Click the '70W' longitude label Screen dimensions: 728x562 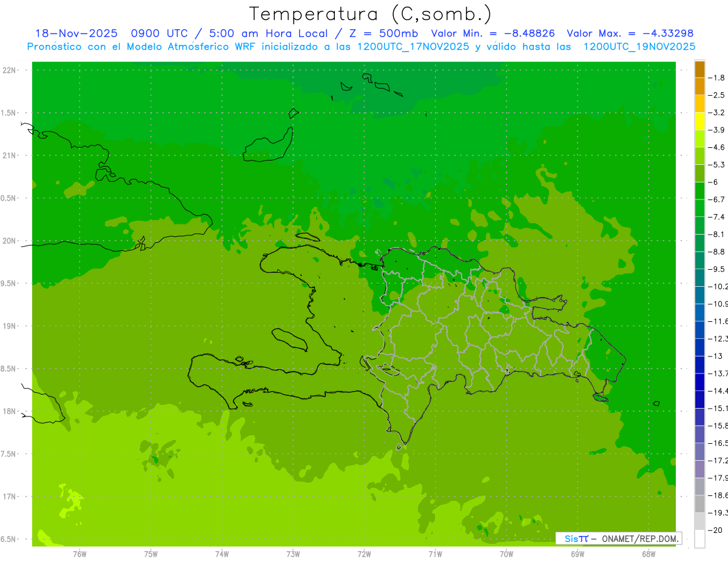507,554
